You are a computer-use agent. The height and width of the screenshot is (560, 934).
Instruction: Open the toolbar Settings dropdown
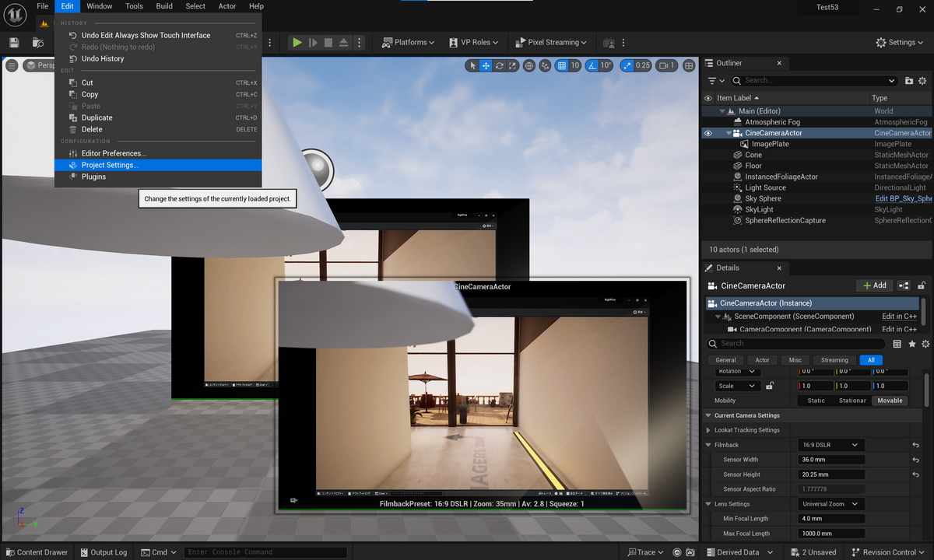(x=901, y=42)
